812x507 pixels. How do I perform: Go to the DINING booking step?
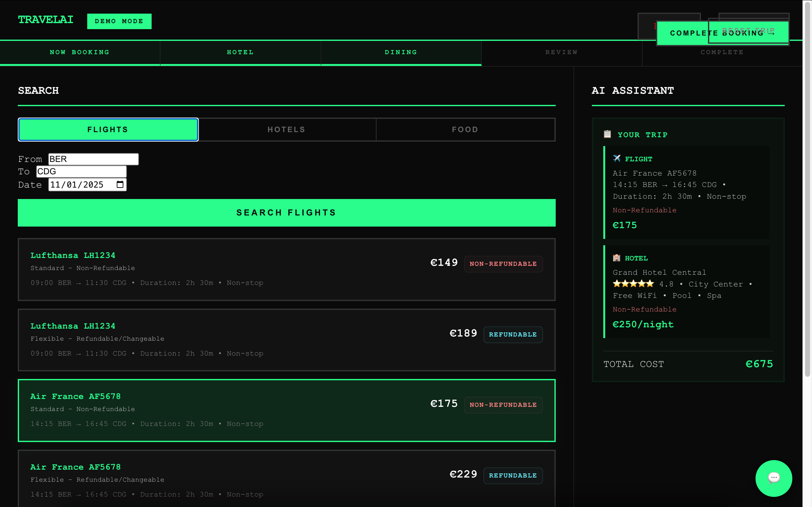tap(401, 52)
